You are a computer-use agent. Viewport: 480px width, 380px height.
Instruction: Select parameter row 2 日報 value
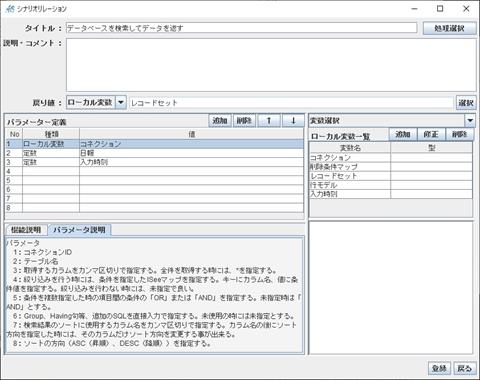coord(191,153)
